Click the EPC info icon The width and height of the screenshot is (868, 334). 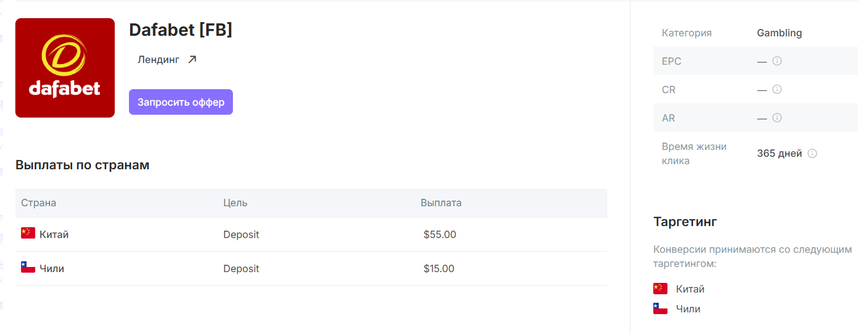(x=777, y=61)
